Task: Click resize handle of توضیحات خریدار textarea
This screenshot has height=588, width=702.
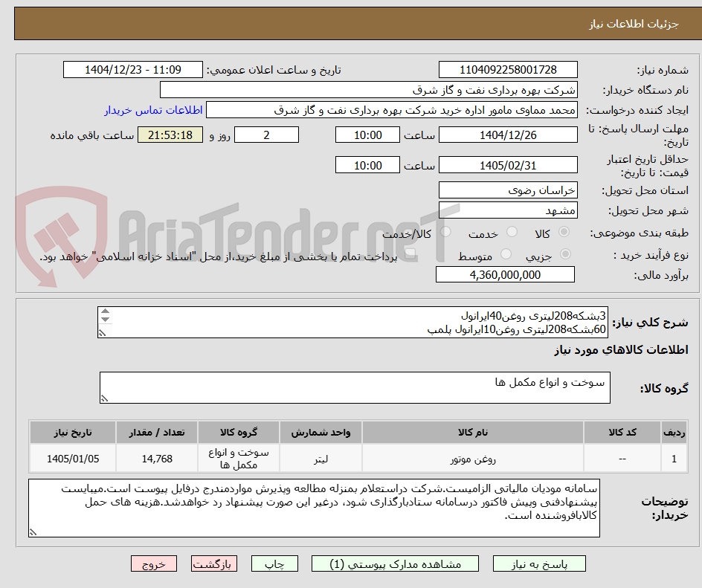Action: pyautogui.click(x=33, y=532)
